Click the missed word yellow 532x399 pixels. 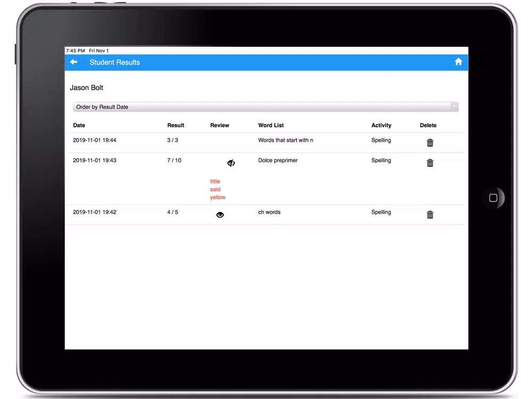(218, 197)
